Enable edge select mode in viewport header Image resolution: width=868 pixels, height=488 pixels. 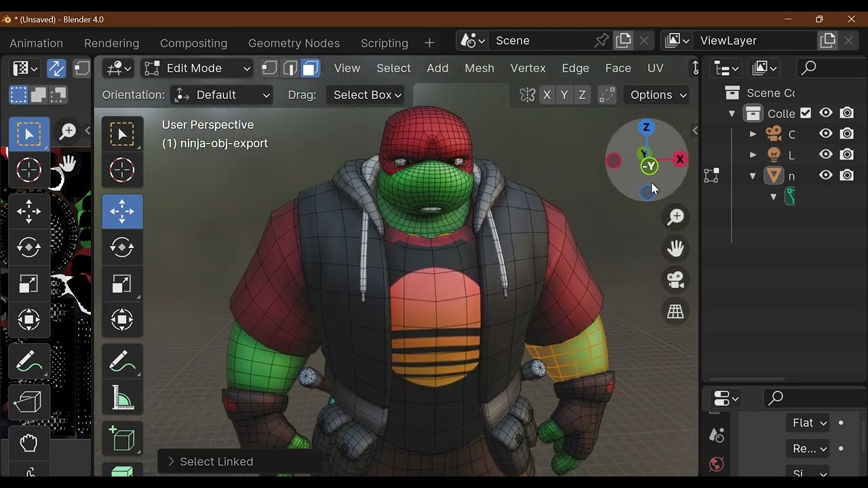click(x=290, y=68)
